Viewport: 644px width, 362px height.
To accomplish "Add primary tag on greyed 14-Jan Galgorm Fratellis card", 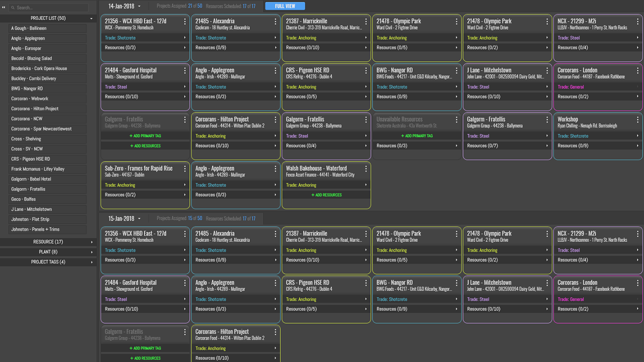I will click(x=145, y=136).
